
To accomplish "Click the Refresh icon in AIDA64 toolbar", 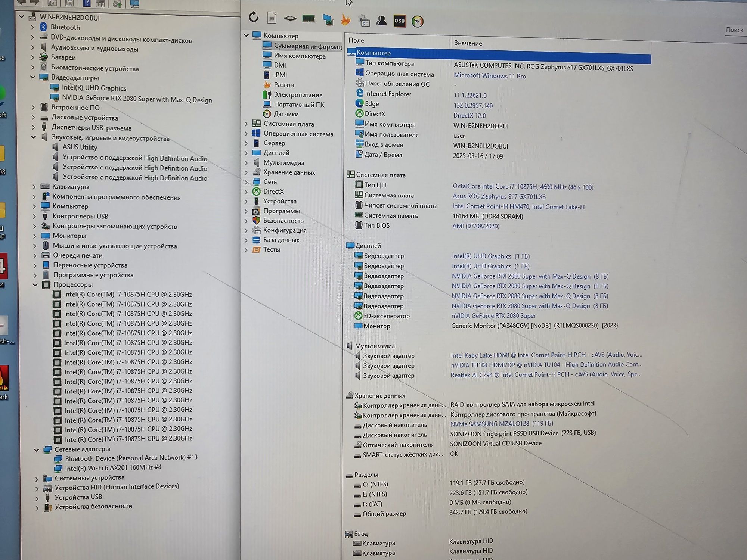I will 254,17.
